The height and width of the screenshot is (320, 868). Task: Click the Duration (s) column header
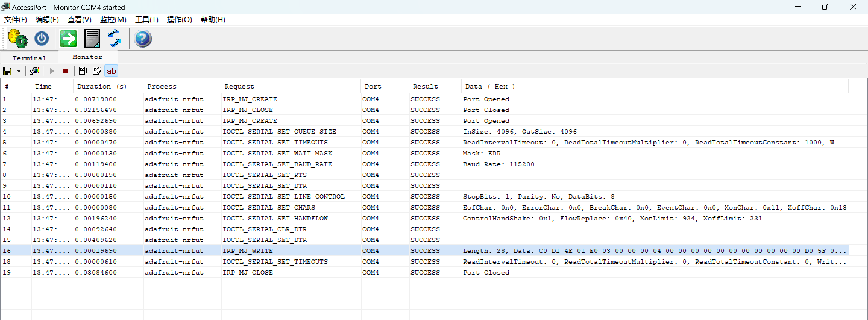(108, 86)
